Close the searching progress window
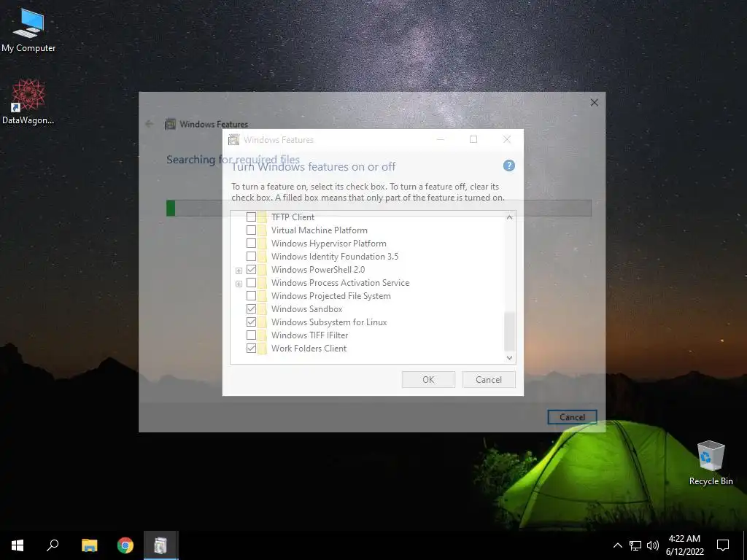This screenshot has height=560, width=747. point(594,102)
